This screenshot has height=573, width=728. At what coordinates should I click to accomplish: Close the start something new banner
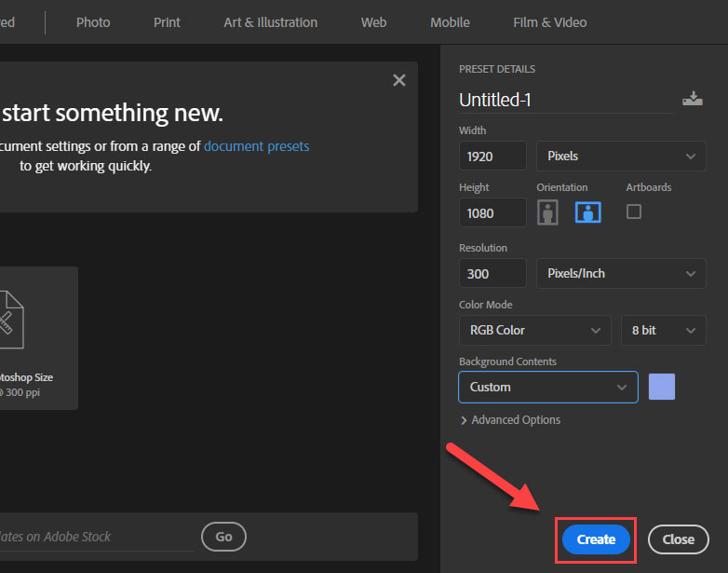[399, 81]
